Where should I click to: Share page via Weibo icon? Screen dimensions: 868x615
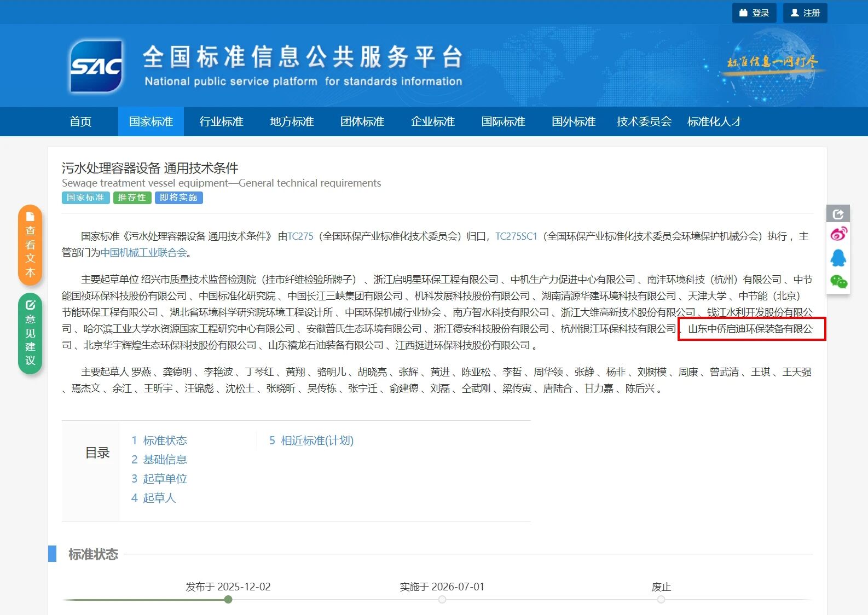(x=838, y=234)
